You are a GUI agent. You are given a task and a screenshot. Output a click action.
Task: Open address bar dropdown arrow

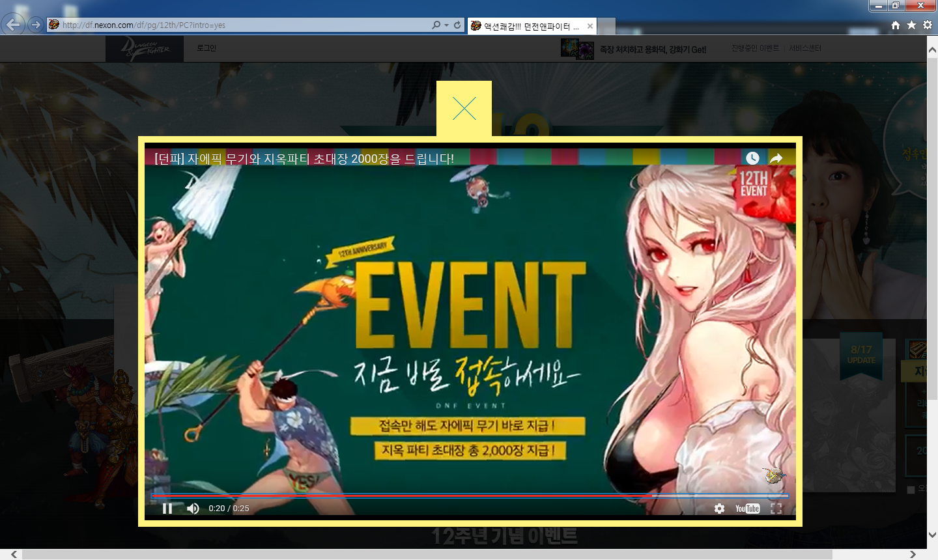click(446, 25)
